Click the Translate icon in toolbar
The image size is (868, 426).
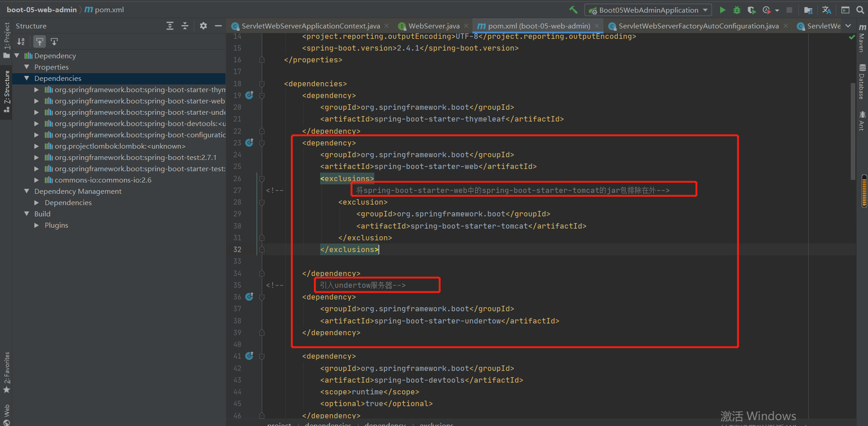pyautogui.click(x=826, y=10)
